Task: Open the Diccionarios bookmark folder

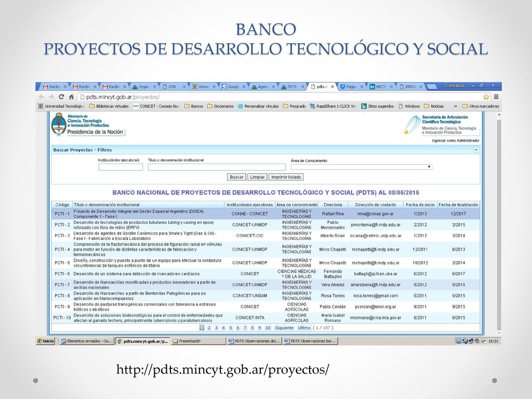Action: pyautogui.click(x=220, y=106)
